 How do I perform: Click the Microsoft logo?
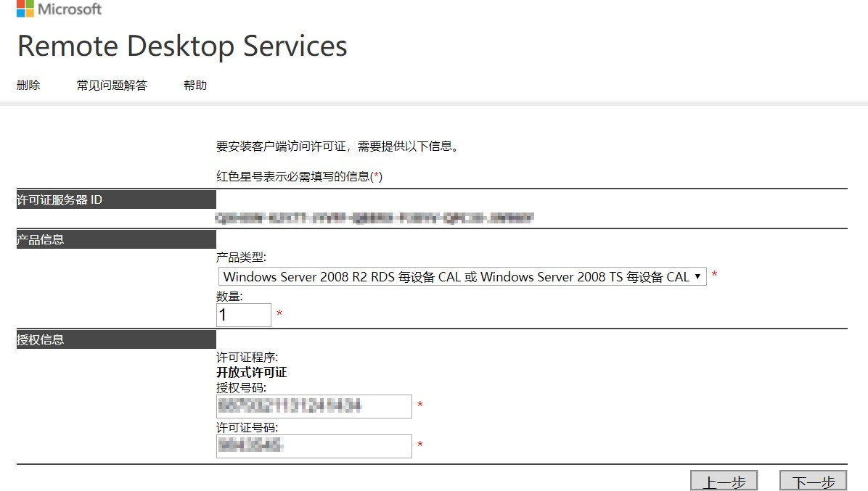pos(60,8)
